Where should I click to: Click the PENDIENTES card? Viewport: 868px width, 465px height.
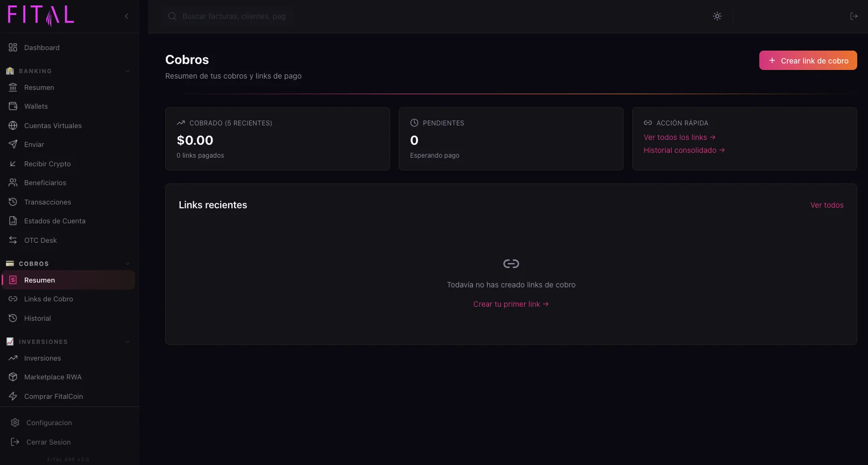pos(511,139)
